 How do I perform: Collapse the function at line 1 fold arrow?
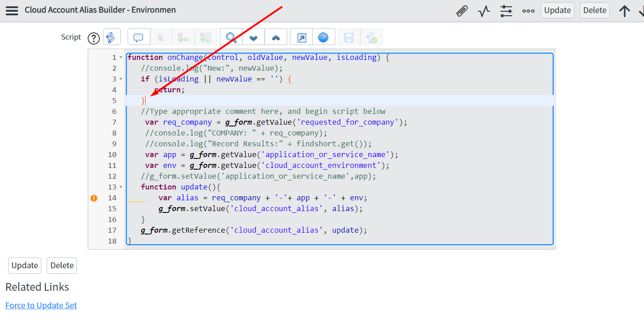tap(120, 57)
